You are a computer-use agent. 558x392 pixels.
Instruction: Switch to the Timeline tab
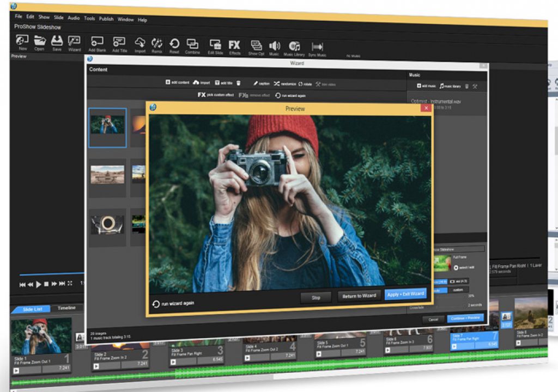tap(66, 308)
